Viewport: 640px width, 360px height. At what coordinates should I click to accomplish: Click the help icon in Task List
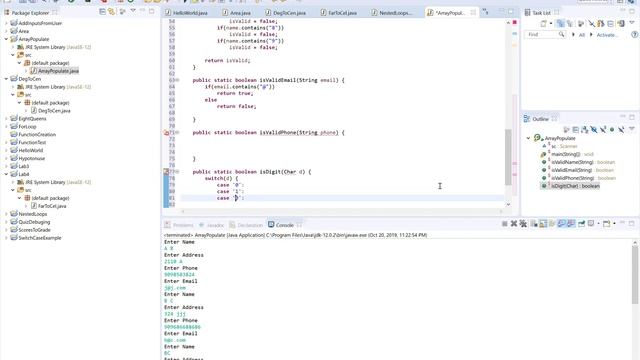point(635,35)
